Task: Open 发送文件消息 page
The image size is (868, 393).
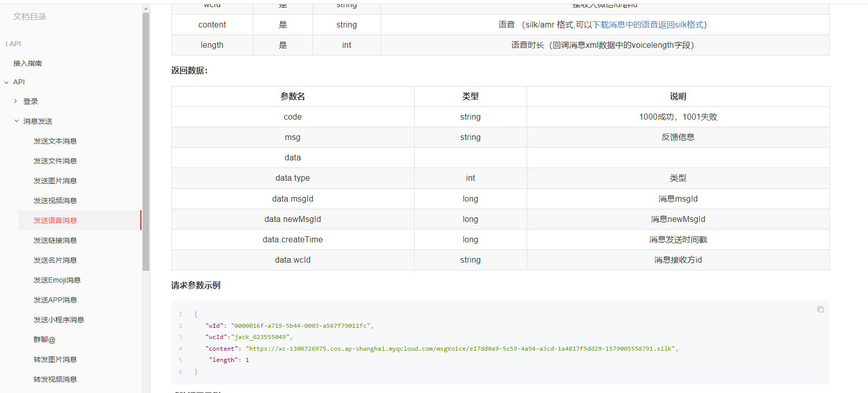Action: [x=55, y=161]
